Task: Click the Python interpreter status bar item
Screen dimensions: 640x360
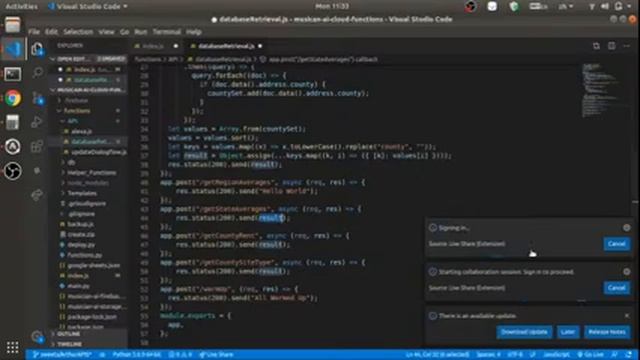Action: click(137, 355)
